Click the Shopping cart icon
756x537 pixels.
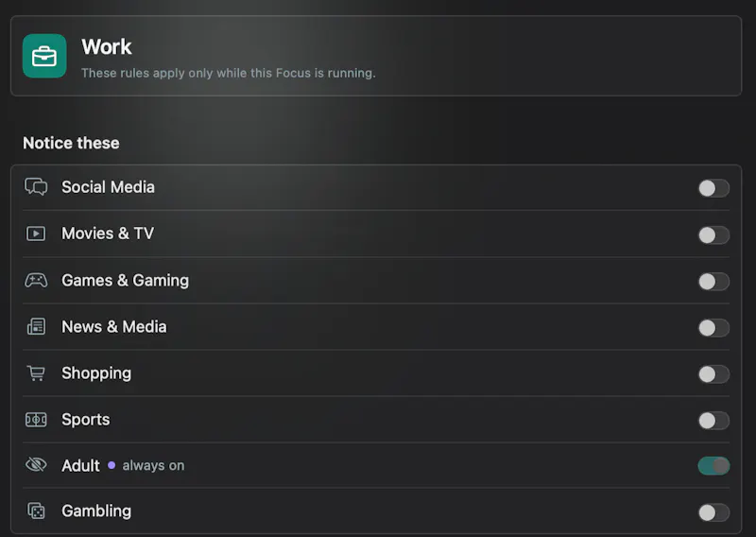tap(36, 372)
